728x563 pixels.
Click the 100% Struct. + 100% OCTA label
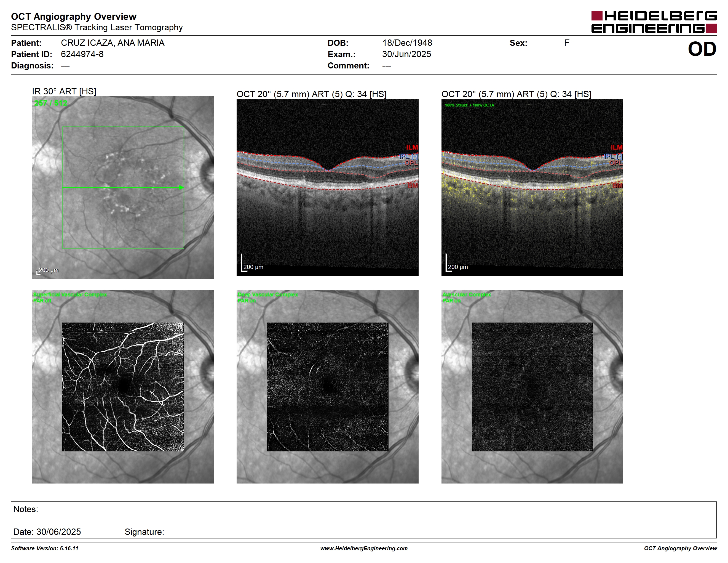[x=469, y=105]
